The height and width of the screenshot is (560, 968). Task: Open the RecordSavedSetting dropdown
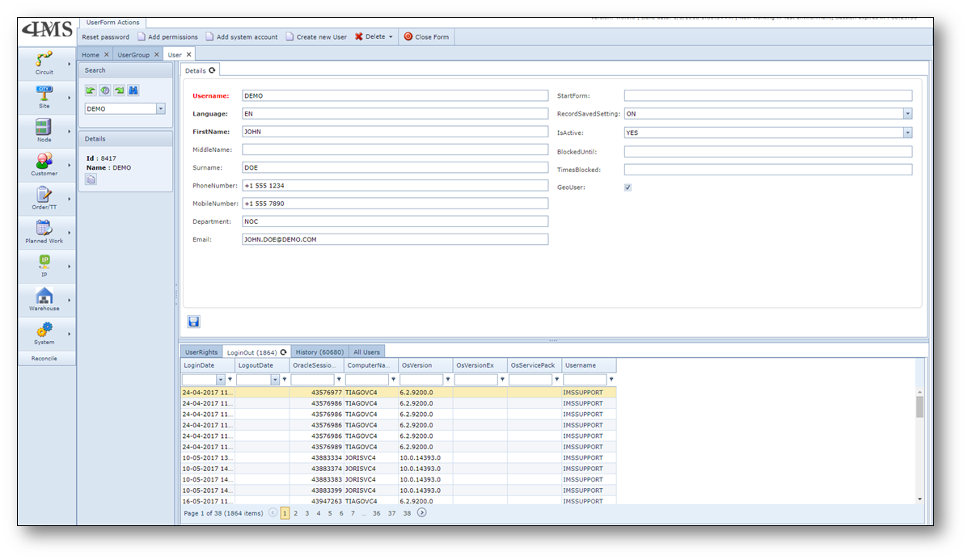point(907,113)
